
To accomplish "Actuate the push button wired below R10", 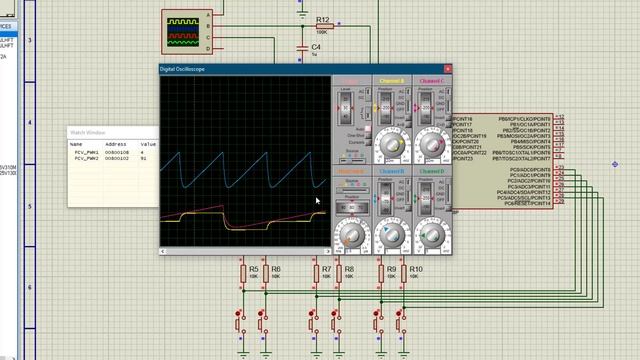I will [x=400, y=324].
